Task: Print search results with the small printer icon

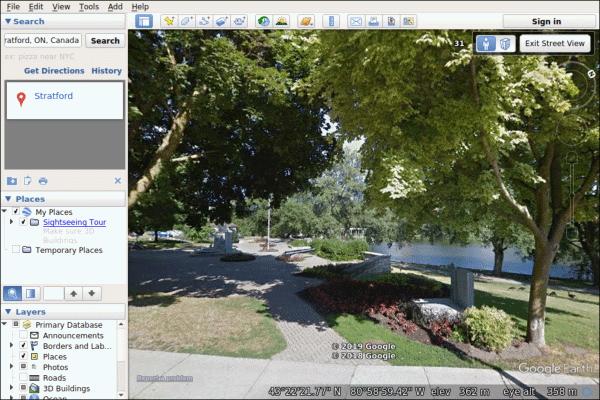Action: point(43,181)
